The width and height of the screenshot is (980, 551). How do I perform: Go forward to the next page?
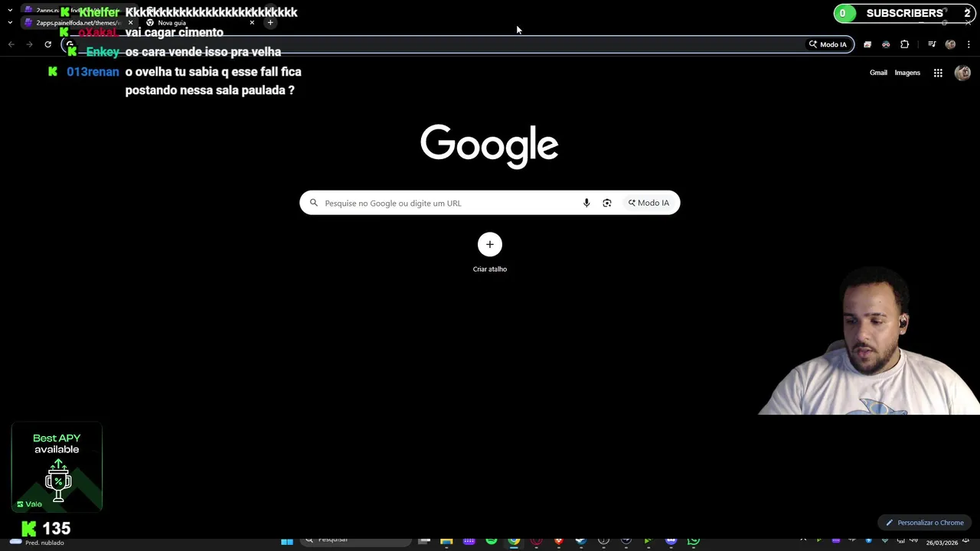[x=29, y=44]
